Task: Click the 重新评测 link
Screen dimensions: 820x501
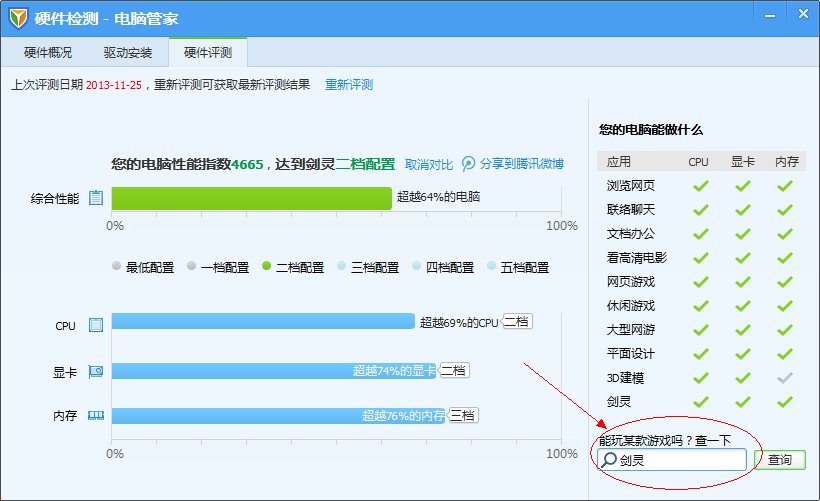Action: (349, 85)
